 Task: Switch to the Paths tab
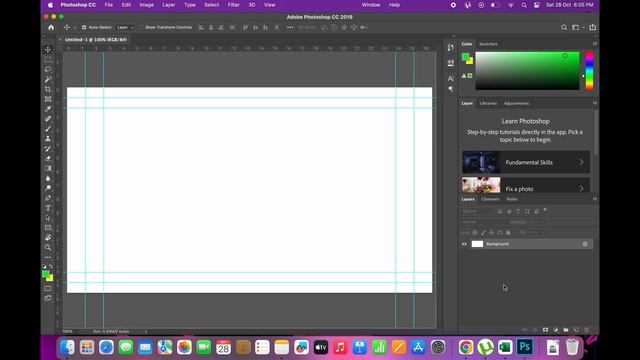click(512, 199)
